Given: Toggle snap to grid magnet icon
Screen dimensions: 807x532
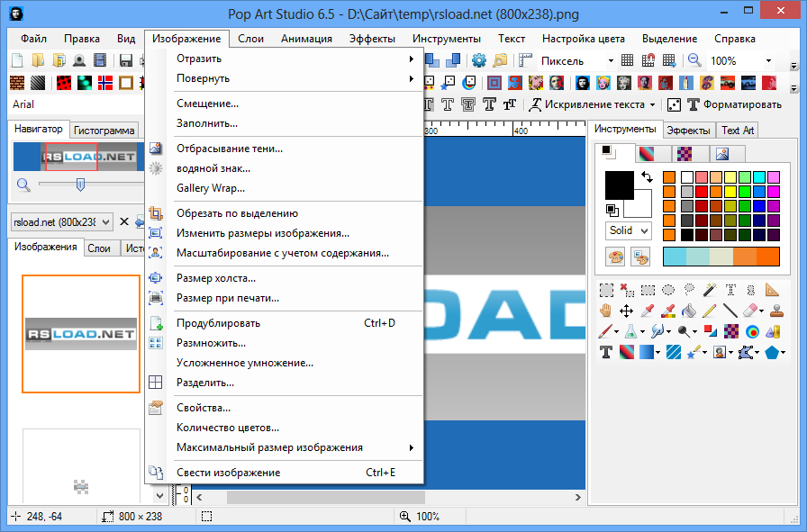Looking at the screenshot, I should pyautogui.click(x=648, y=60).
